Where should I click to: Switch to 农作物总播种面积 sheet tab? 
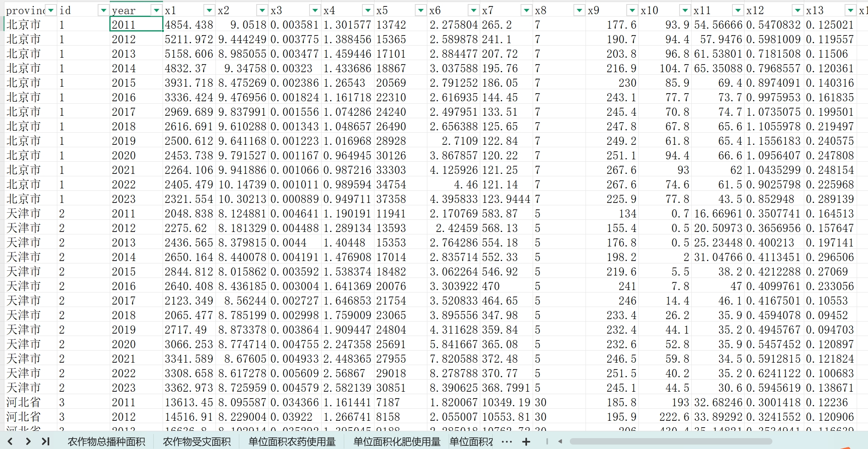106,442
